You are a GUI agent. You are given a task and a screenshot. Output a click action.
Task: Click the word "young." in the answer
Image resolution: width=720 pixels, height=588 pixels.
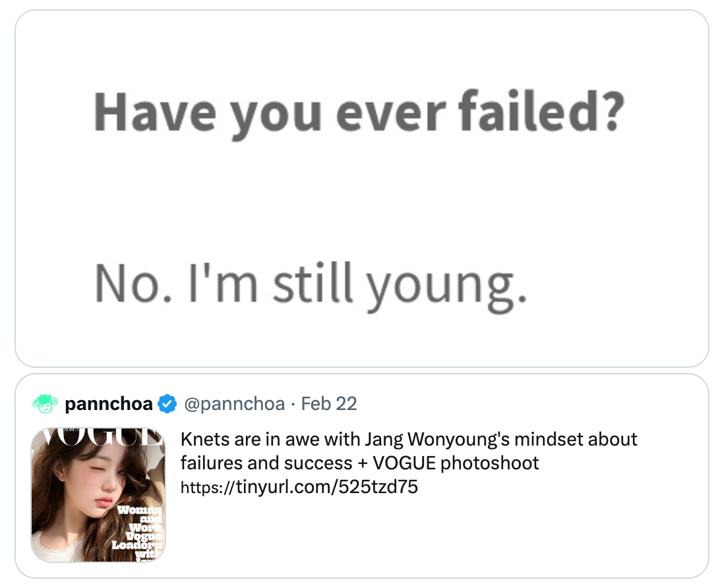point(447,285)
